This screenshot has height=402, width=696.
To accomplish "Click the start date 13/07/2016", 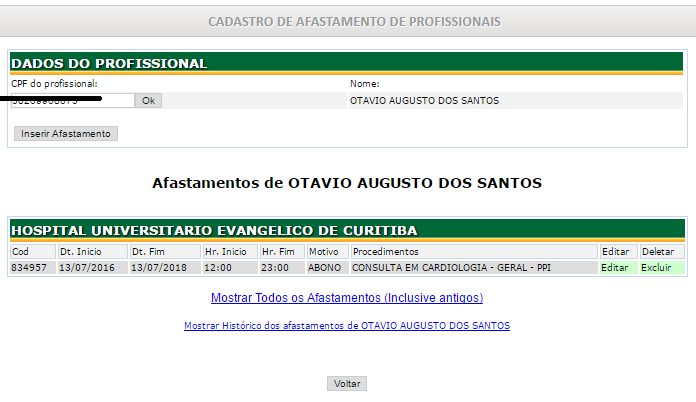I will 87,268.
